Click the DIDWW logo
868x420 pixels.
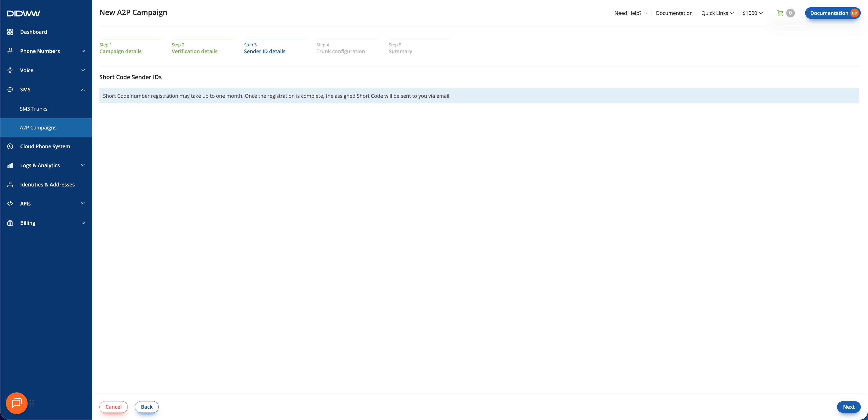point(24,14)
